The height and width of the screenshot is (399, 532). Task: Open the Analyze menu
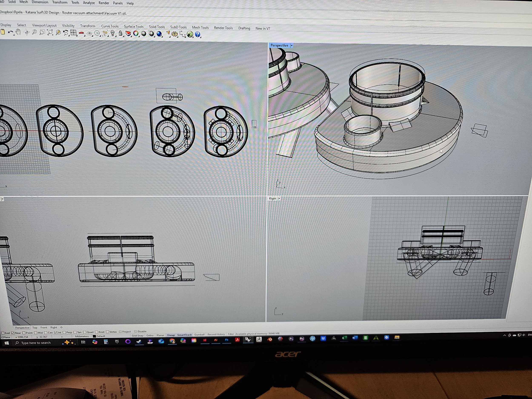click(x=89, y=3)
